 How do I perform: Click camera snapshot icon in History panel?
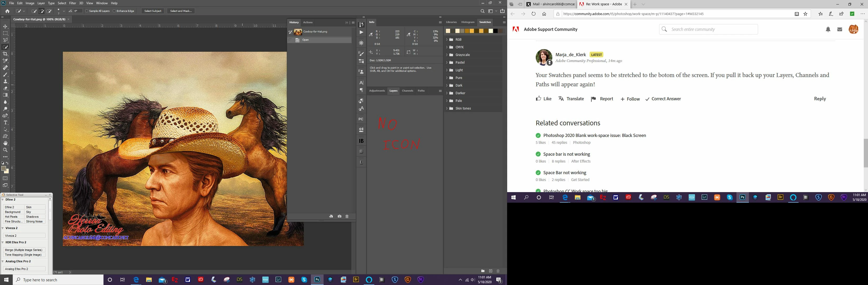coord(339,216)
